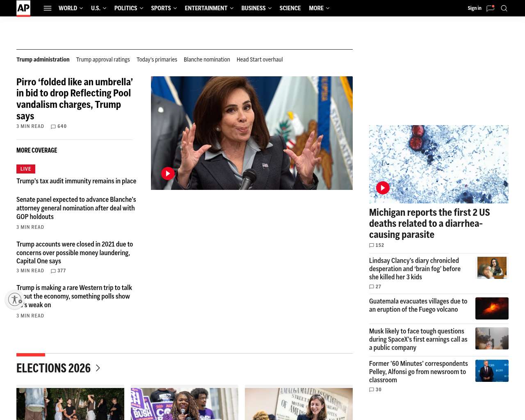Open the Today's primaries topic

[157, 59]
